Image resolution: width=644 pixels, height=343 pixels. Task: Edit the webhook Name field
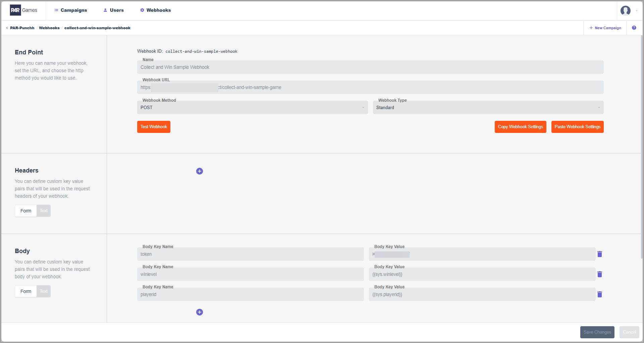click(370, 67)
